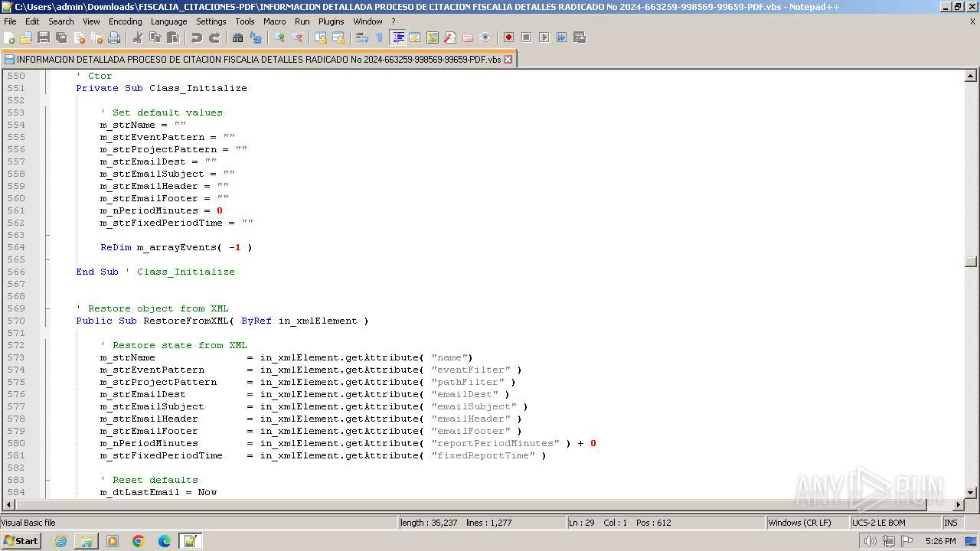Open Chrome from the taskbar
The width and height of the screenshot is (980, 551).
pyautogui.click(x=139, y=541)
